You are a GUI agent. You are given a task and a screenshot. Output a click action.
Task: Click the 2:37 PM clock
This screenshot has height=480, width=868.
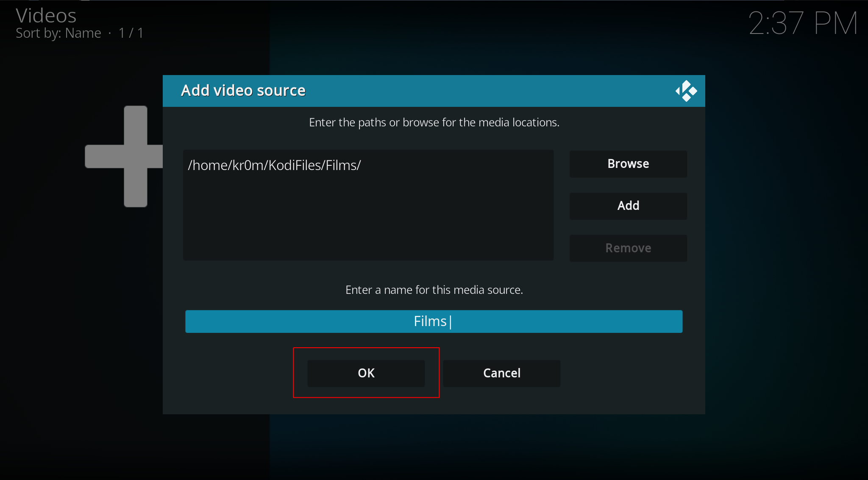tap(803, 23)
